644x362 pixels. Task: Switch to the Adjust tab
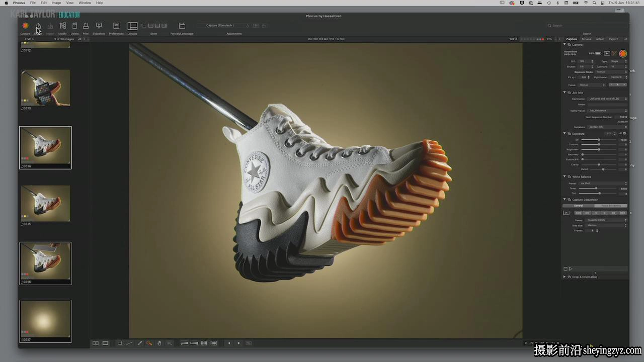click(x=600, y=39)
